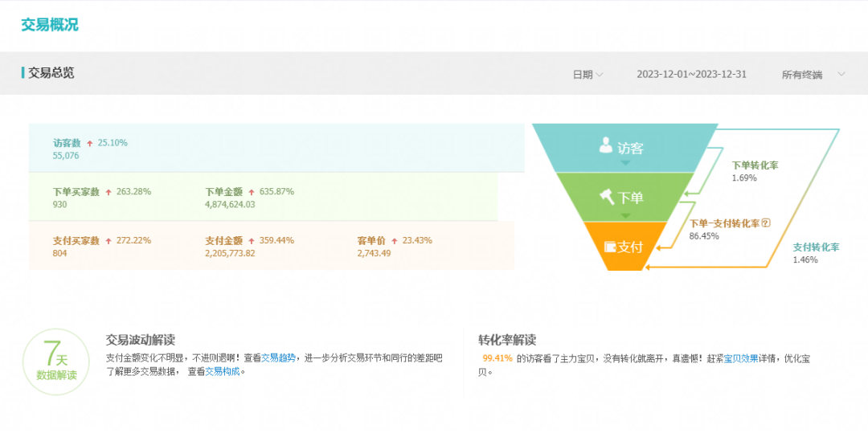Screen dimensions: 868x433
Task: Open the 交易趋势 link
Action: [x=278, y=357]
